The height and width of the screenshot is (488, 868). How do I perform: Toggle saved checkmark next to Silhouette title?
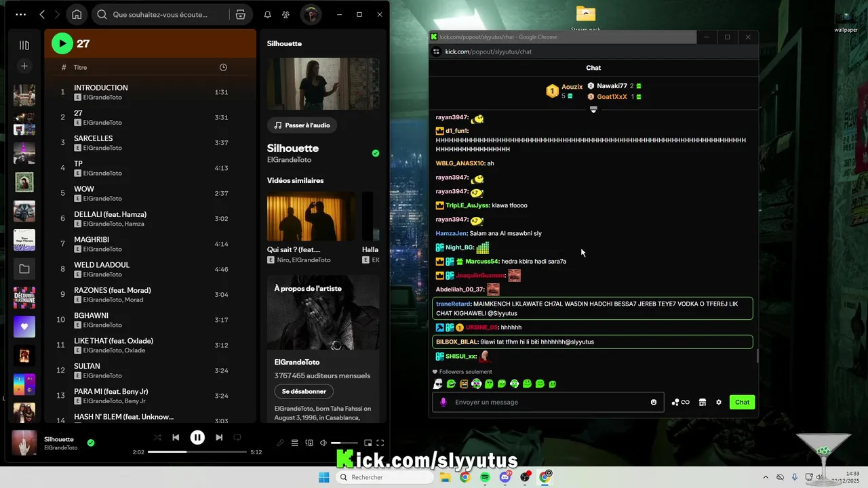376,153
